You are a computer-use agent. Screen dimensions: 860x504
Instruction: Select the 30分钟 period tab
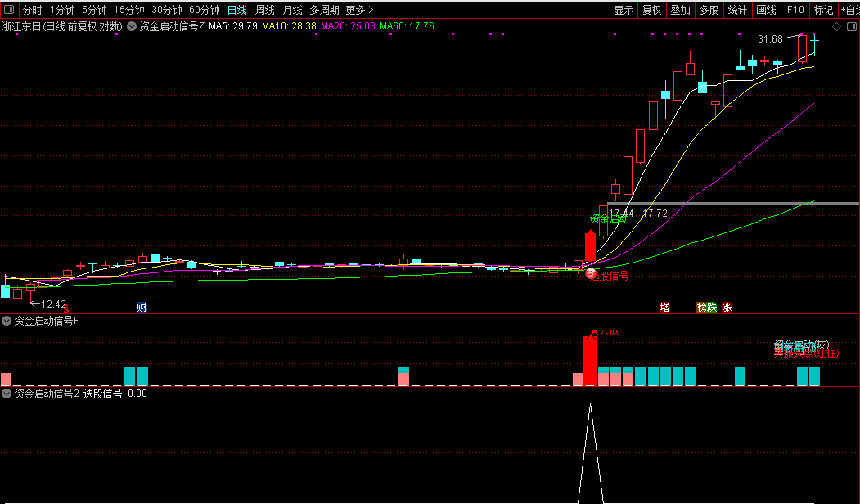coord(167,10)
